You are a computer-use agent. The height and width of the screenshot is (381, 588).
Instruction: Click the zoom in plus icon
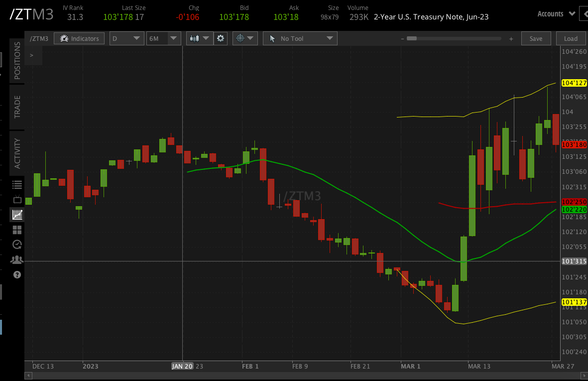coord(511,39)
